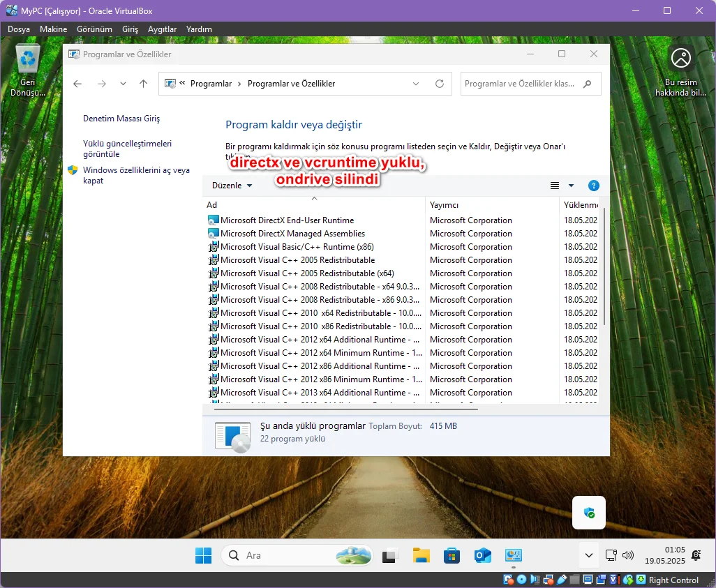Go back with the back arrow
The height and width of the screenshot is (588, 716).
[77, 84]
